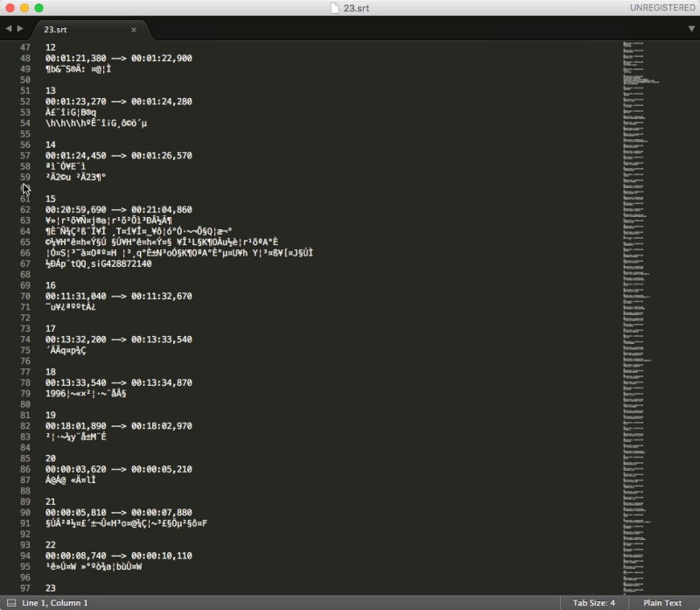Click line number 47 in gutter
The width and height of the screenshot is (700, 610).
click(x=25, y=47)
